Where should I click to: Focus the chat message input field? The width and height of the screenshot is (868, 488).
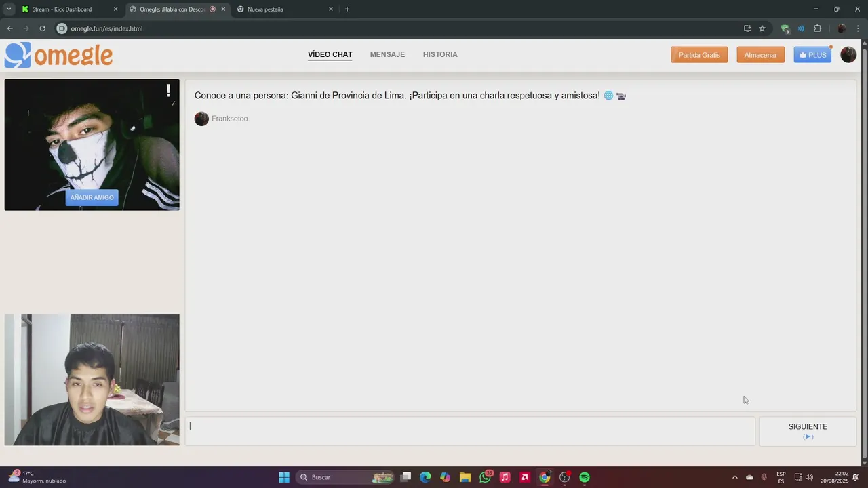(470, 431)
